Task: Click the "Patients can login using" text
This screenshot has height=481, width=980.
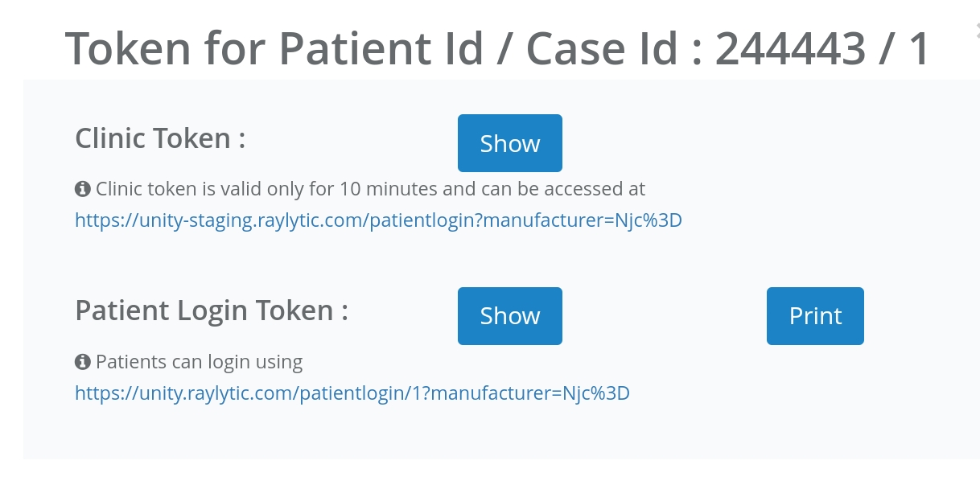Action: coord(199,362)
